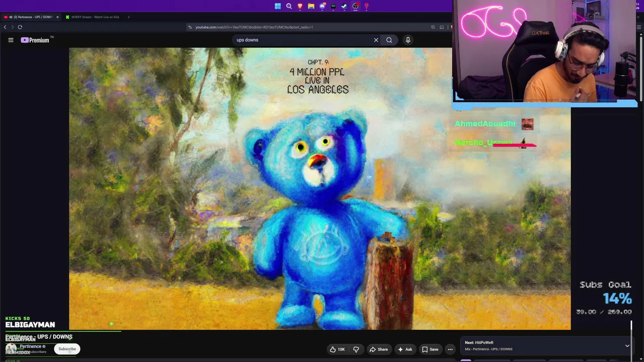The image size is (644, 362).
Task: Start voice search with the microphone
Action: [x=408, y=40]
